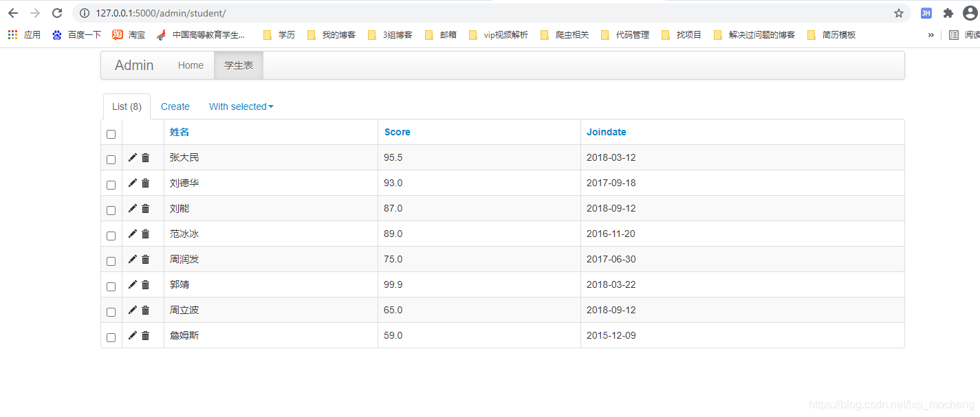This screenshot has width=980, height=417.
Task: Delete the 刘德华 row via trash icon
Action: (x=145, y=183)
